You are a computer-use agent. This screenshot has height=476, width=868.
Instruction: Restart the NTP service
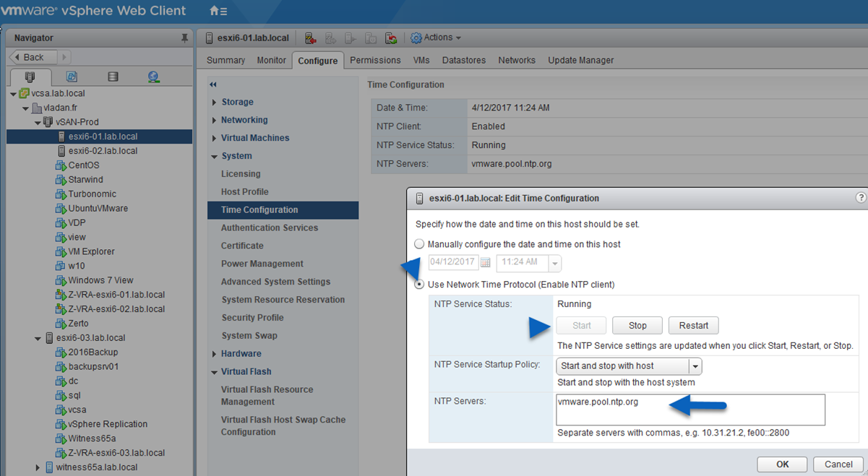click(694, 325)
